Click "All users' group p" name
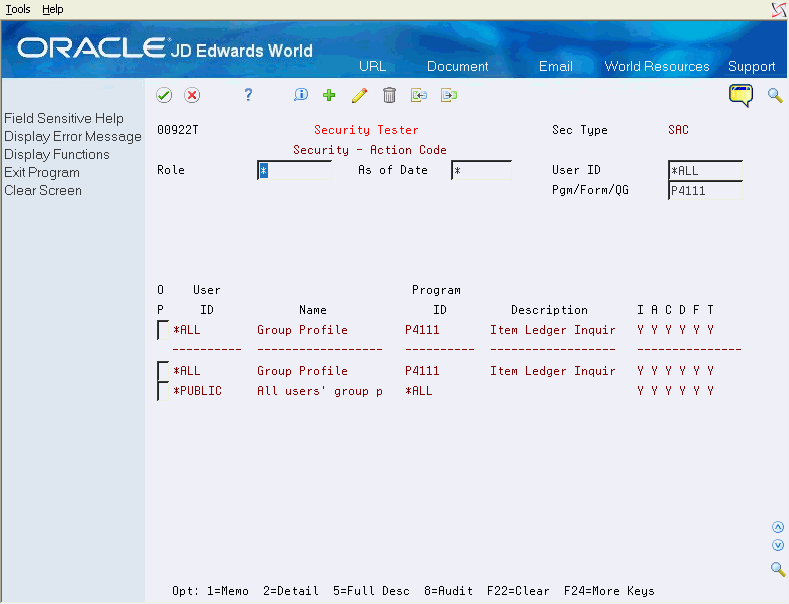This screenshot has height=604, width=789. [x=320, y=391]
